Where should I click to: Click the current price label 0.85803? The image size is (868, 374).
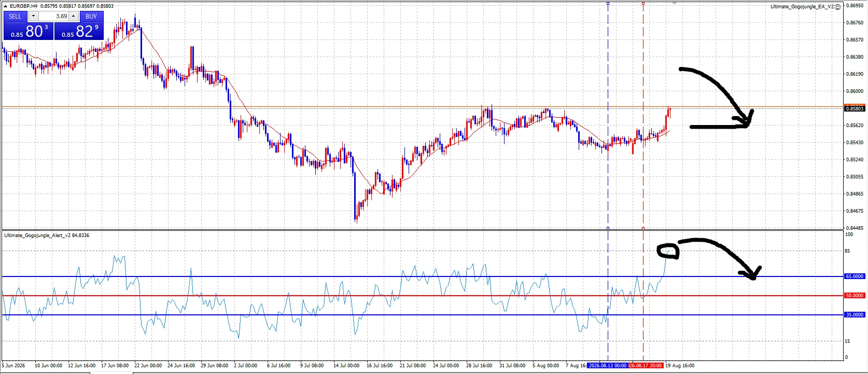click(x=855, y=108)
